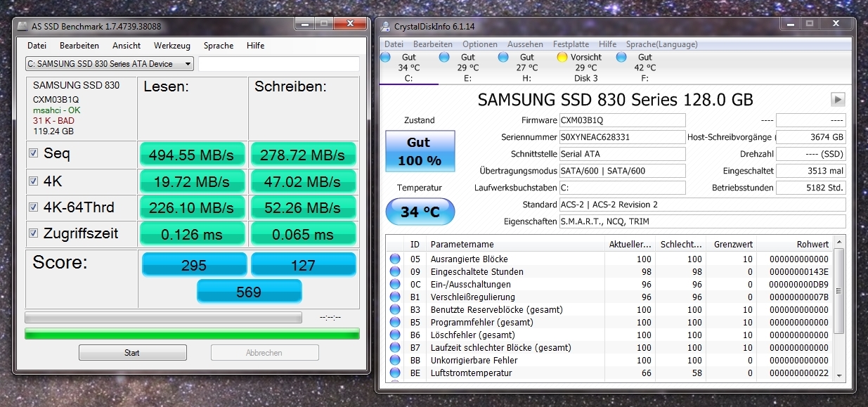Viewport: 868px width, 407px height.
Task: Click the status orb of Eingeschaltete Stunden row
Action: click(395, 271)
